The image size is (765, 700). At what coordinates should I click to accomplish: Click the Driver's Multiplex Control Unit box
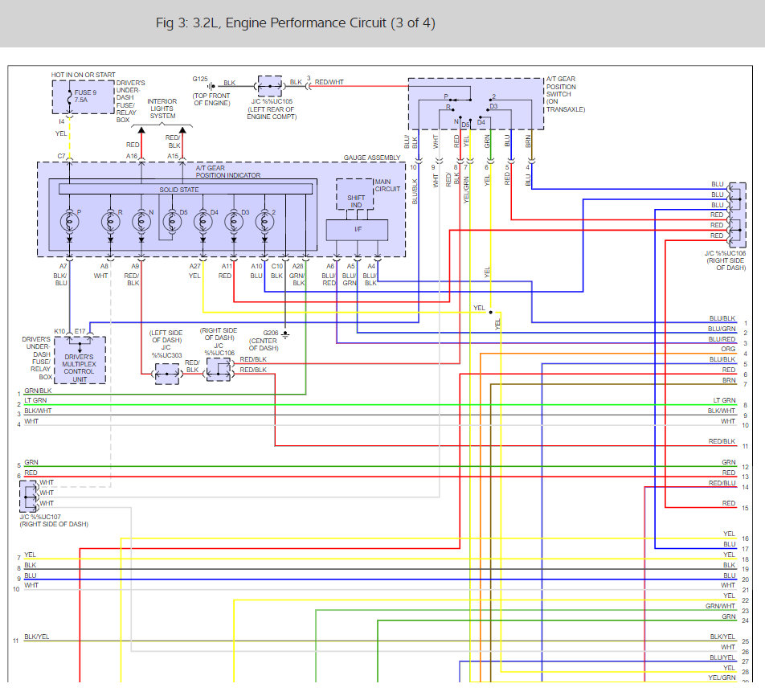tap(80, 361)
